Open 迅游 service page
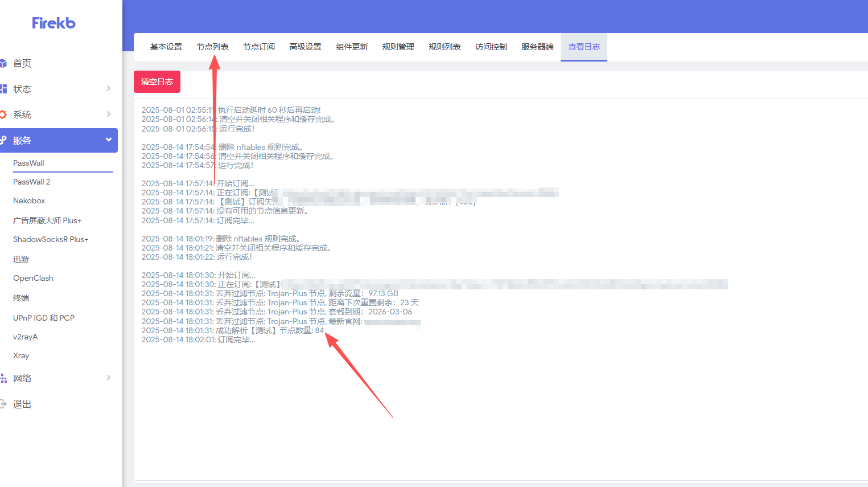The image size is (868, 487). coord(21,259)
